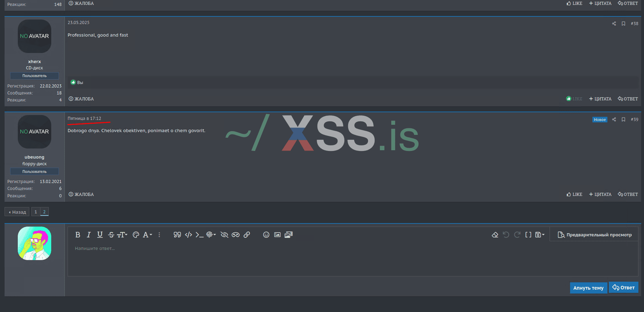Quote the topmost post via ЦИТАТА
This screenshot has height=312, width=644.
click(x=600, y=3)
